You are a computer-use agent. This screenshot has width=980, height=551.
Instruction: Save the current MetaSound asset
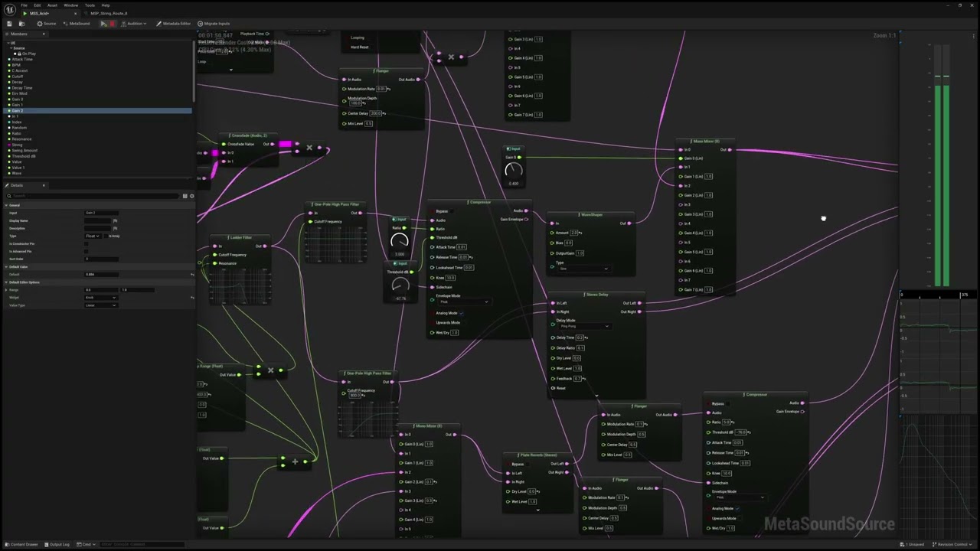[9, 24]
